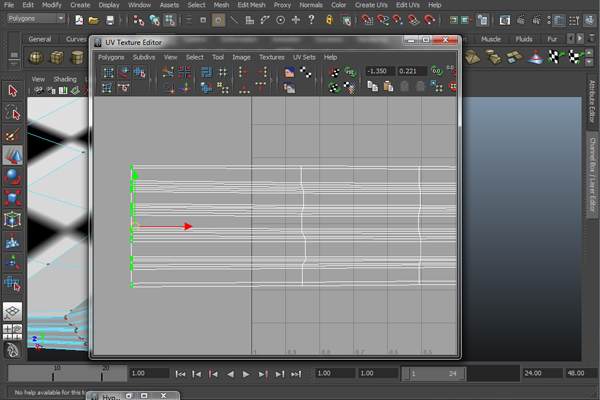The height and width of the screenshot is (400, 600).
Task: Toggle Lock current selection padlock
Action: click(329, 20)
